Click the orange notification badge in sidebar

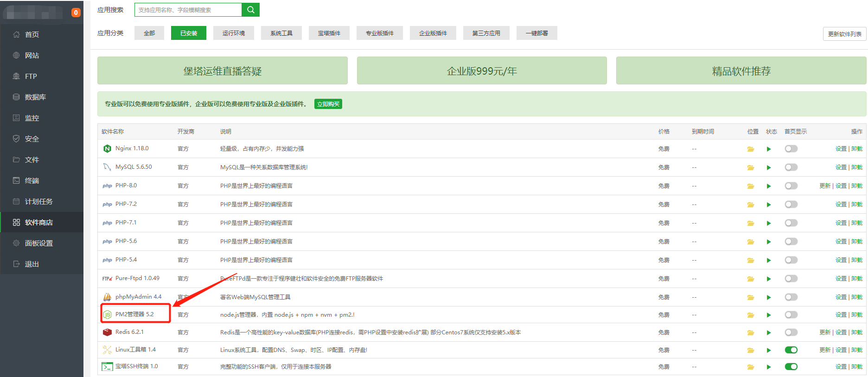point(76,13)
